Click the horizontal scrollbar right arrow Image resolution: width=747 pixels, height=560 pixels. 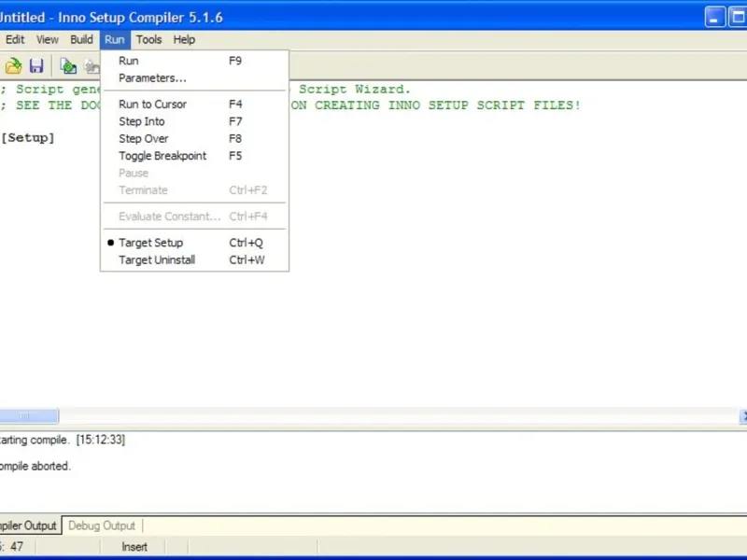[743, 415]
